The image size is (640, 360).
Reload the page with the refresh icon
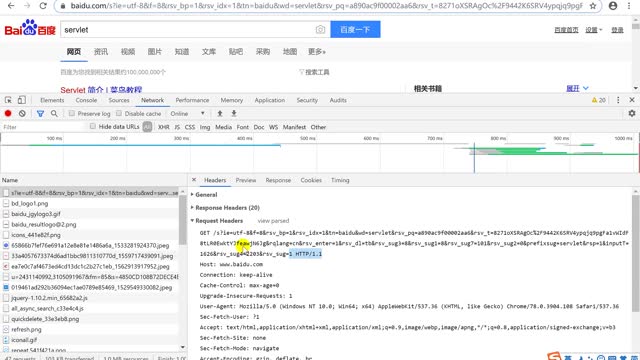[x=43, y=6]
